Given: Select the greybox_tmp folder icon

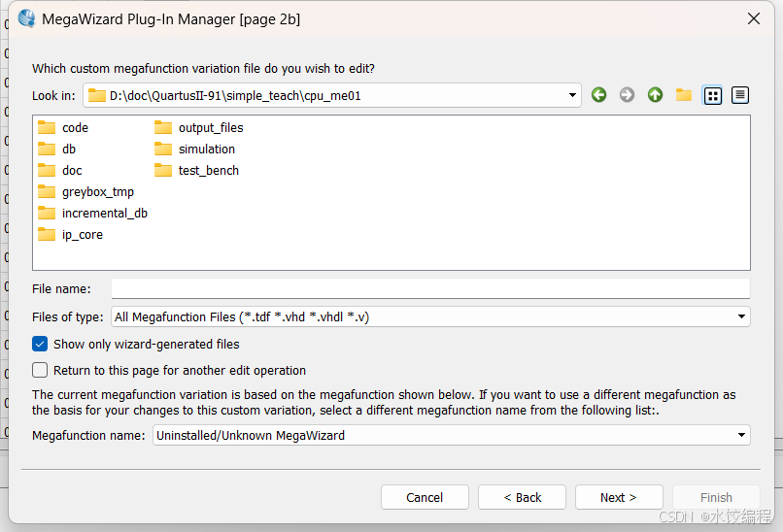Looking at the screenshot, I should click(x=47, y=191).
